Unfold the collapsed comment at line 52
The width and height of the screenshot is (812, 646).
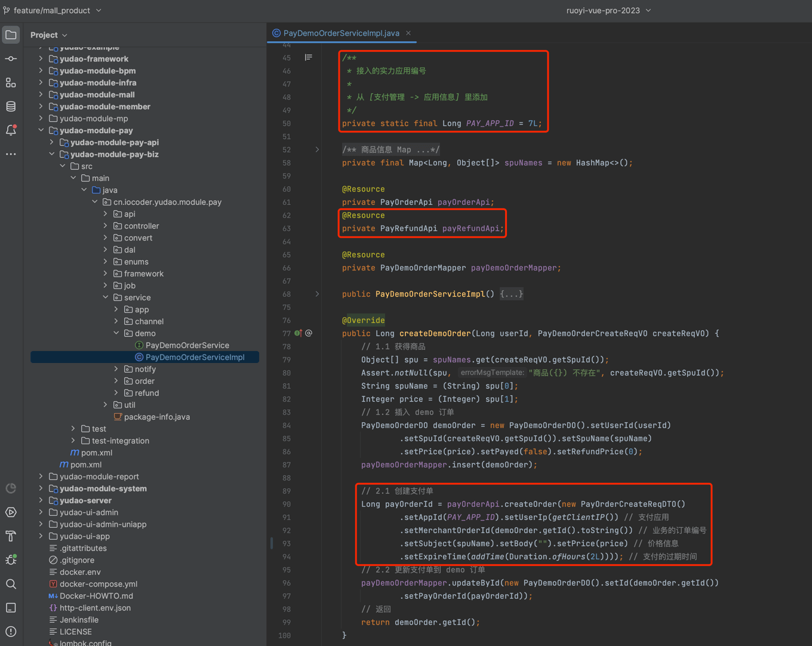[317, 150]
